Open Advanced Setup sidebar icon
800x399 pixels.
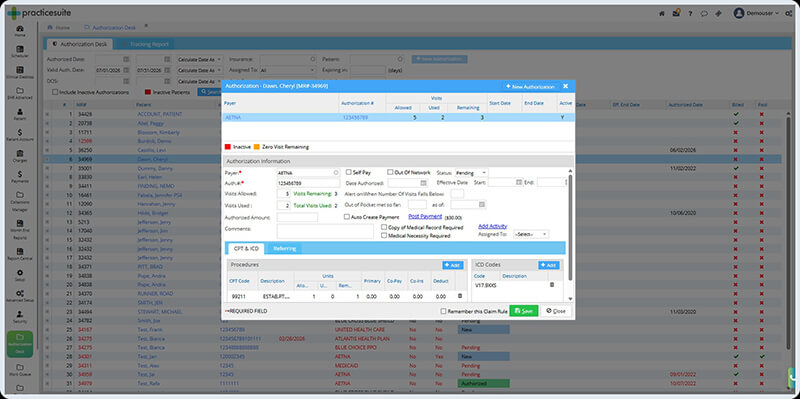tap(19, 296)
